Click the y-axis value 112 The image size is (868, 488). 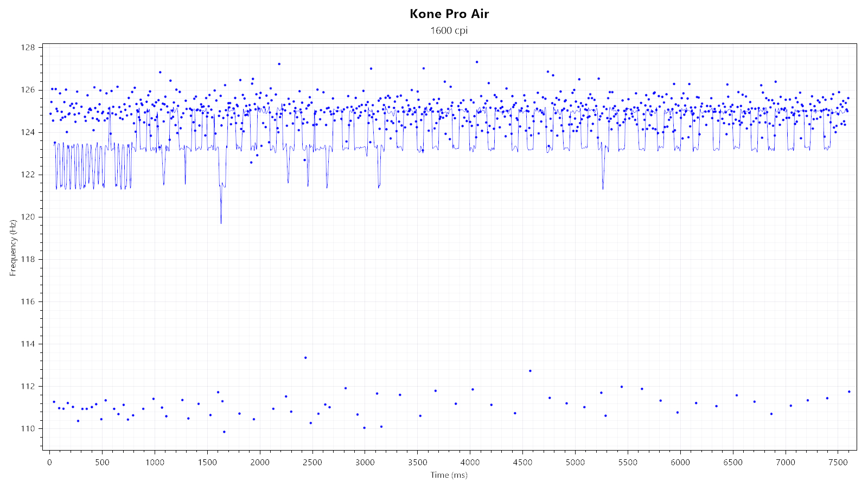[x=29, y=386]
